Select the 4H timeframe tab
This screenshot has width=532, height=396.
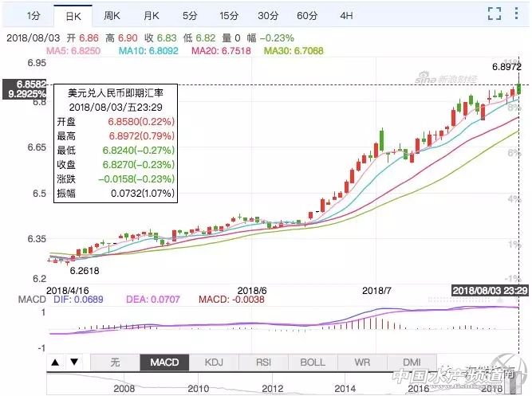pos(346,15)
